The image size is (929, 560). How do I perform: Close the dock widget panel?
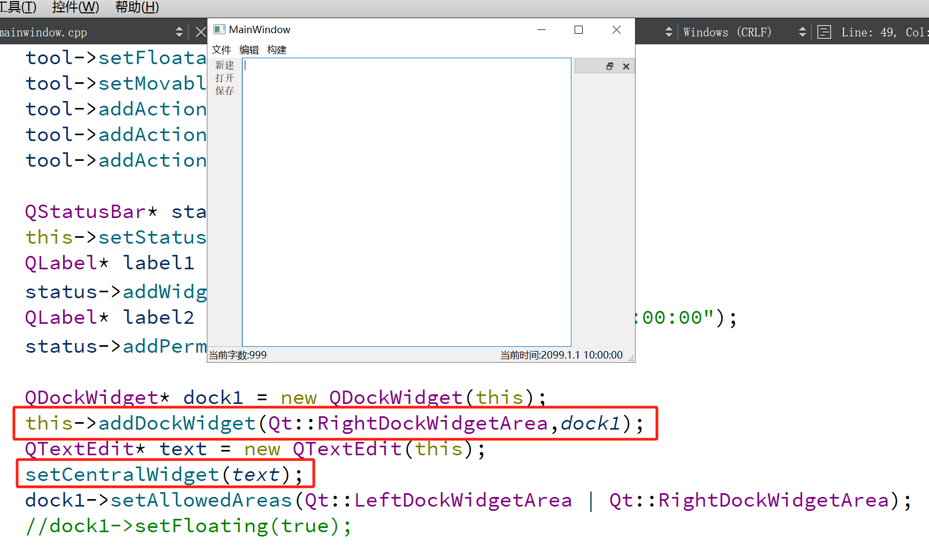(x=626, y=66)
